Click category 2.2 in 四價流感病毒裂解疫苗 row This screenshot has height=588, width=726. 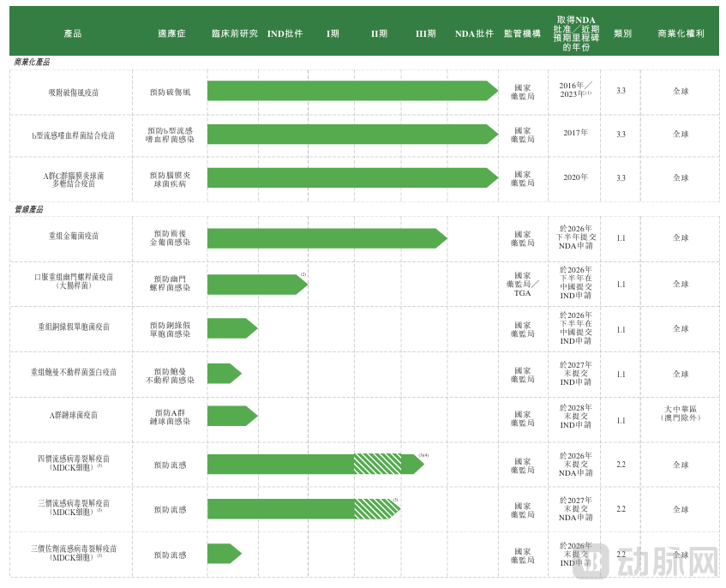tap(621, 464)
